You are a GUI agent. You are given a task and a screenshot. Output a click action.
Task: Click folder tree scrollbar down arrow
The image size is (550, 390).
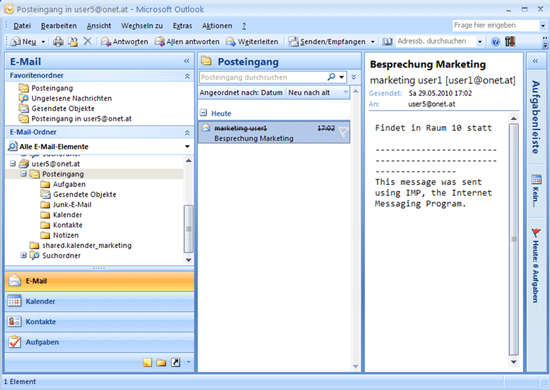click(188, 260)
